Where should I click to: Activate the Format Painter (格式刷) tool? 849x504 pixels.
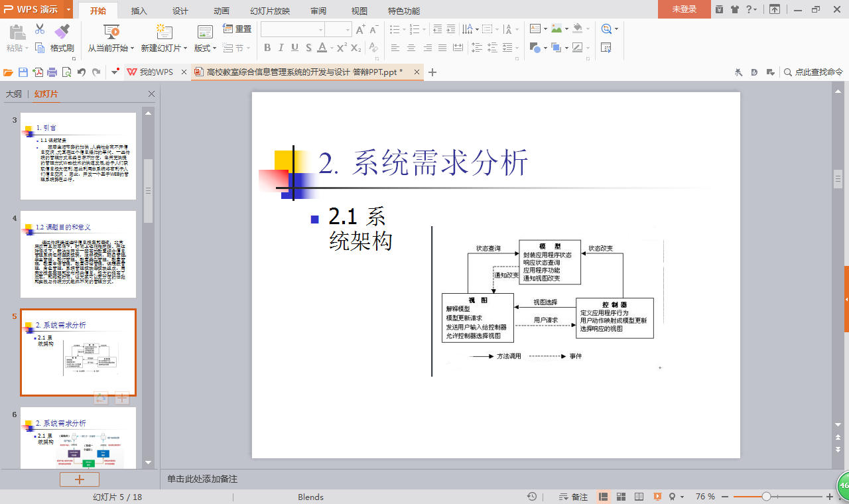tap(62, 38)
